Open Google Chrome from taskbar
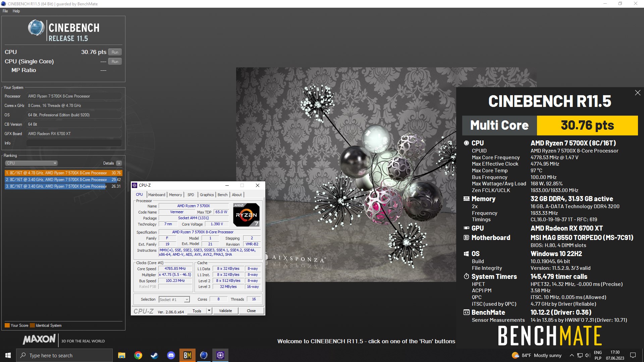This screenshot has width=644, height=362. pos(138,355)
